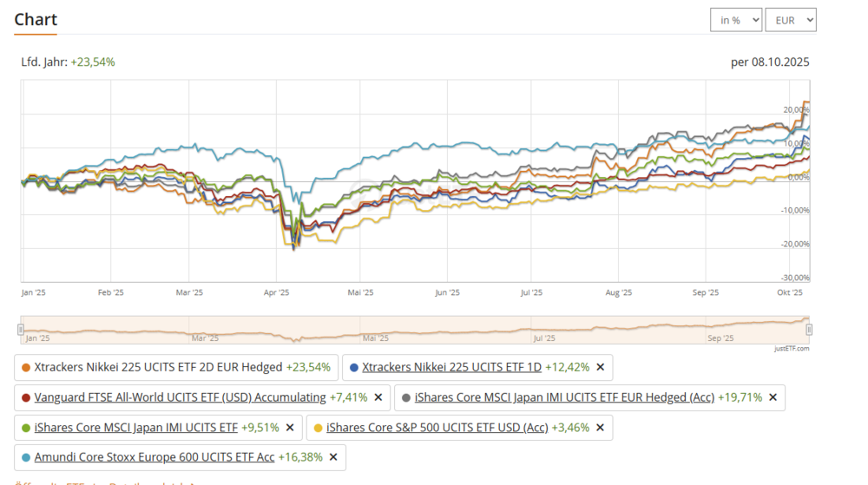Remove unhedged iShares Core MSCI Japan IMI ETF
The width and height of the screenshot is (868, 485).
290,427
